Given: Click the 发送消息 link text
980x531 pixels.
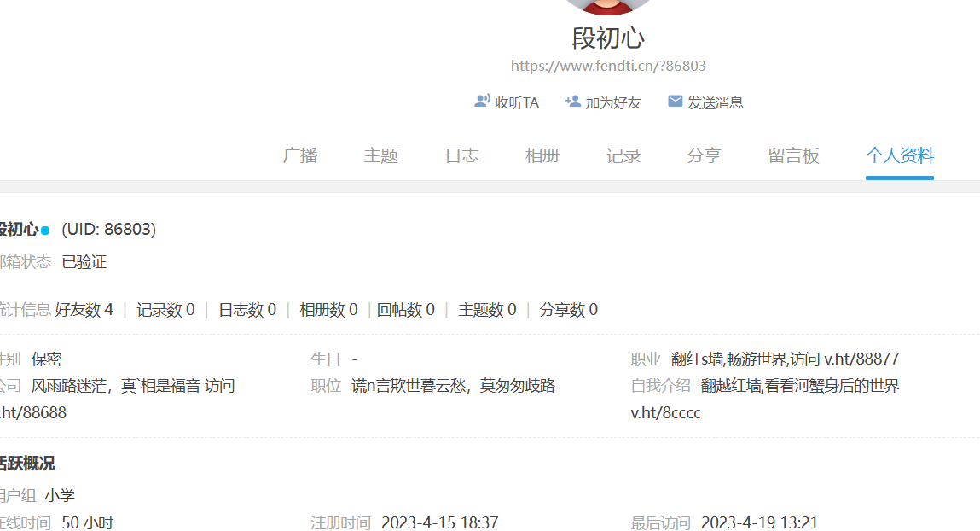Looking at the screenshot, I should pos(715,103).
